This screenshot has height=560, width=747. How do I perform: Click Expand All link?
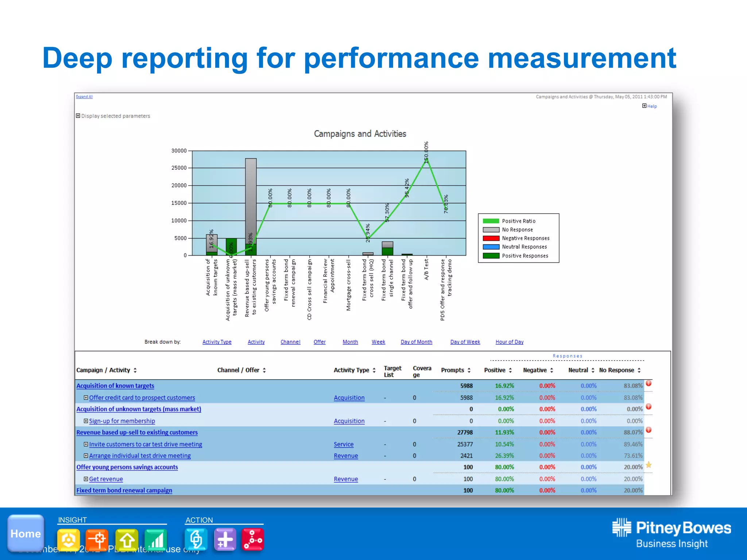(84, 97)
